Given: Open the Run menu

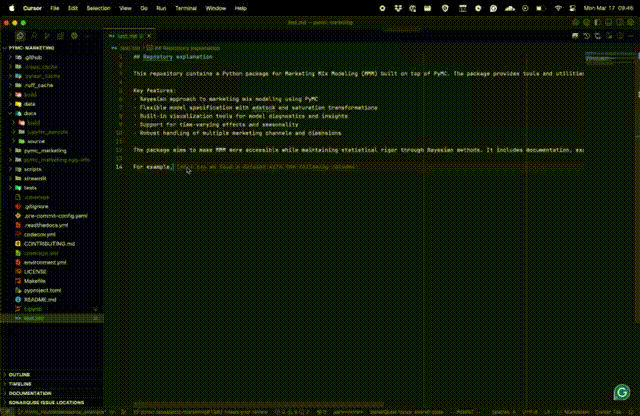Looking at the screenshot, I should pos(161,8).
